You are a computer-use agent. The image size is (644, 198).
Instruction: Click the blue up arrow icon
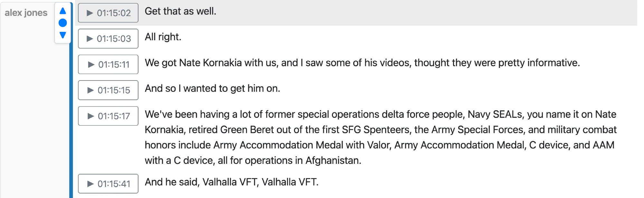(x=63, y=11)
